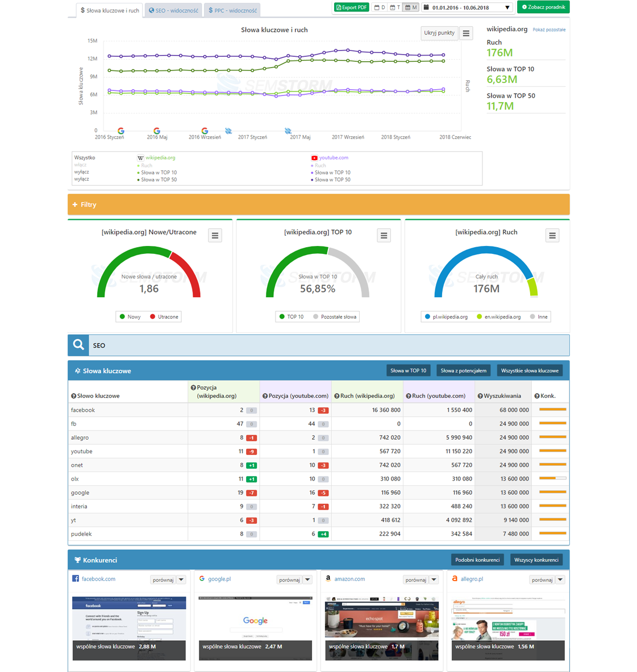
Task: Open the main chart hamburger menu
Action: pyautogui.click(x=466, y=34)
